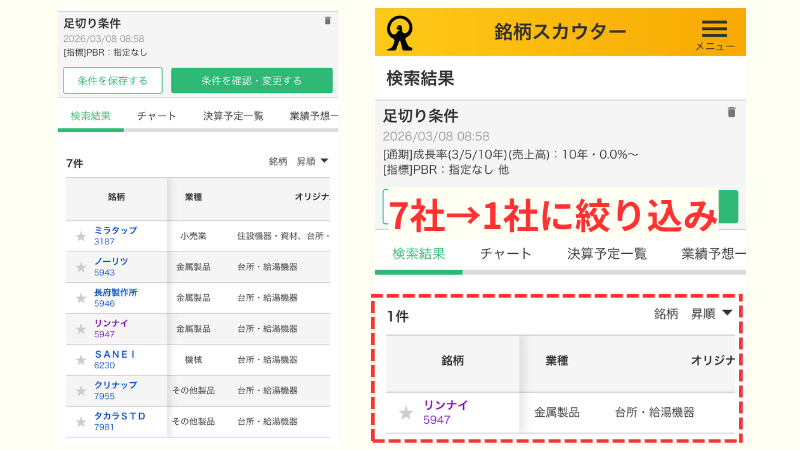800x450 pixels.
Task: Favorite the ミラタップ star
Action: pyautogui.click(x=81, y=236)
